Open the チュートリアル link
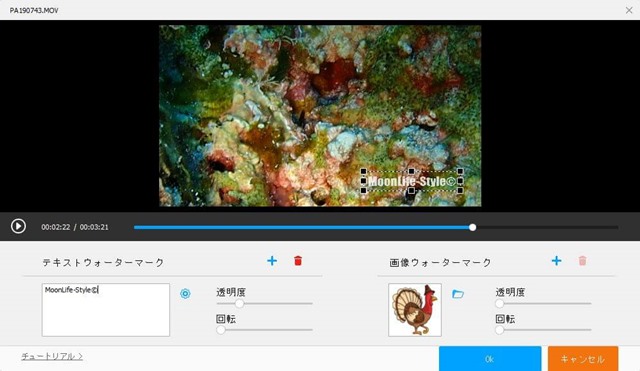 pyautogui.click(x=52, y=356)
